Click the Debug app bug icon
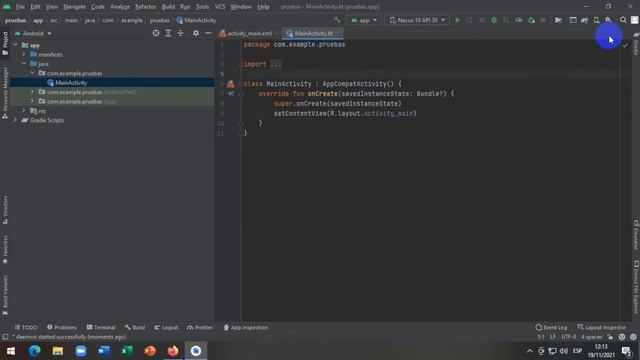The width and height of the screenshot is (640, 360). [x=494, y=20]
